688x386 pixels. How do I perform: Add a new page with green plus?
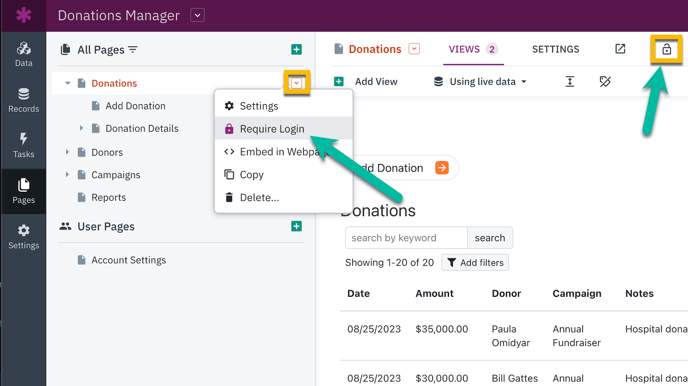[x=297, y=50]
